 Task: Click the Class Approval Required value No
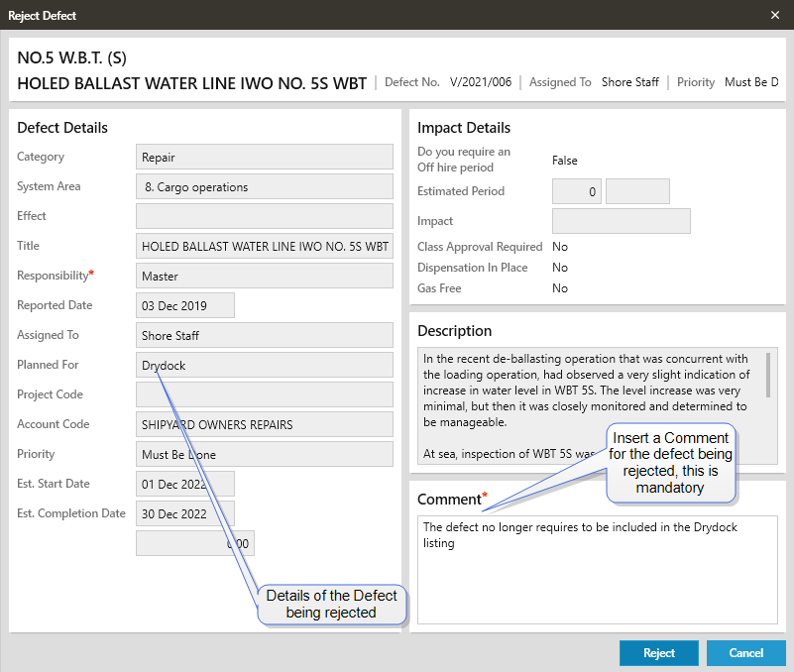pyautogui.click(x=560, y=247)
